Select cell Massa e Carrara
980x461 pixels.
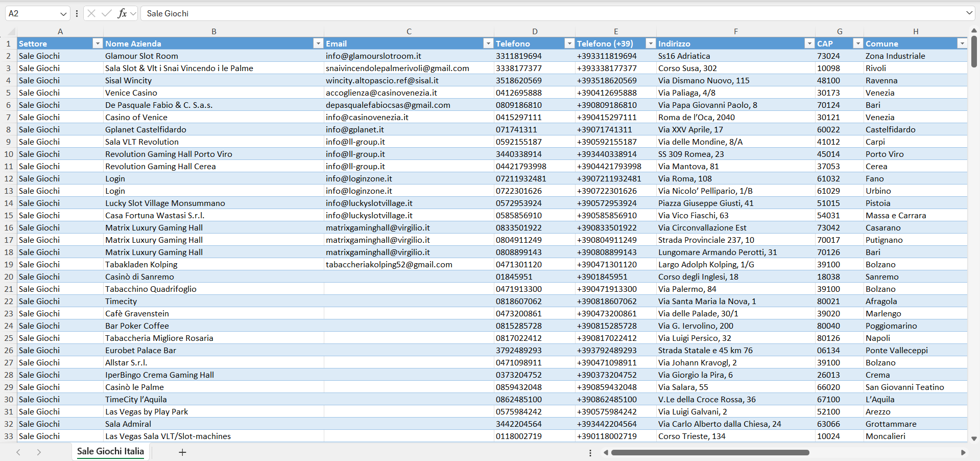click(916, 215)
